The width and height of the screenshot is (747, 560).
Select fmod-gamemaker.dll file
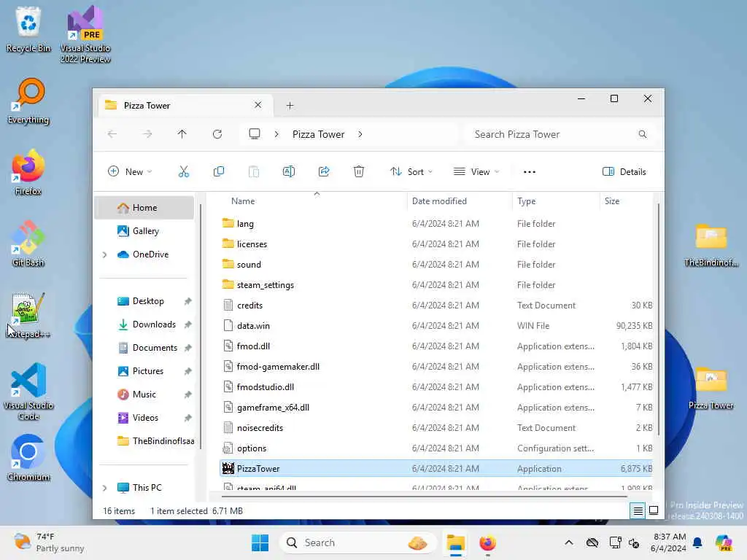436,367
